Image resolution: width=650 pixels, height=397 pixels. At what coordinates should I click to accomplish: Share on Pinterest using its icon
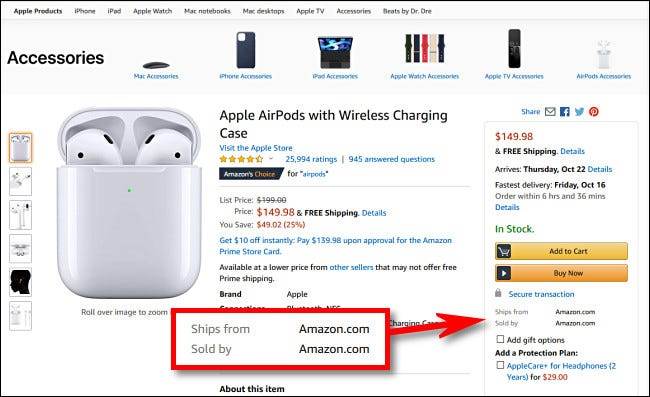click(594, 111)
